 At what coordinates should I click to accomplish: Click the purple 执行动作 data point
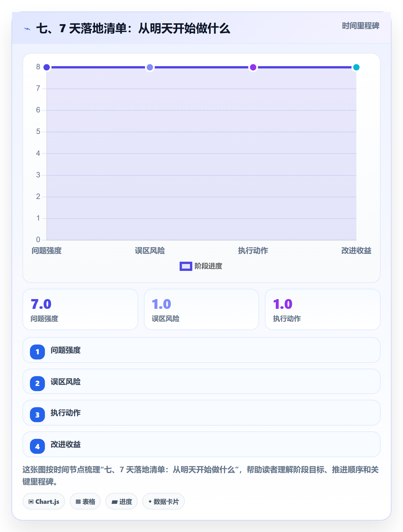[x=253, y=67]
